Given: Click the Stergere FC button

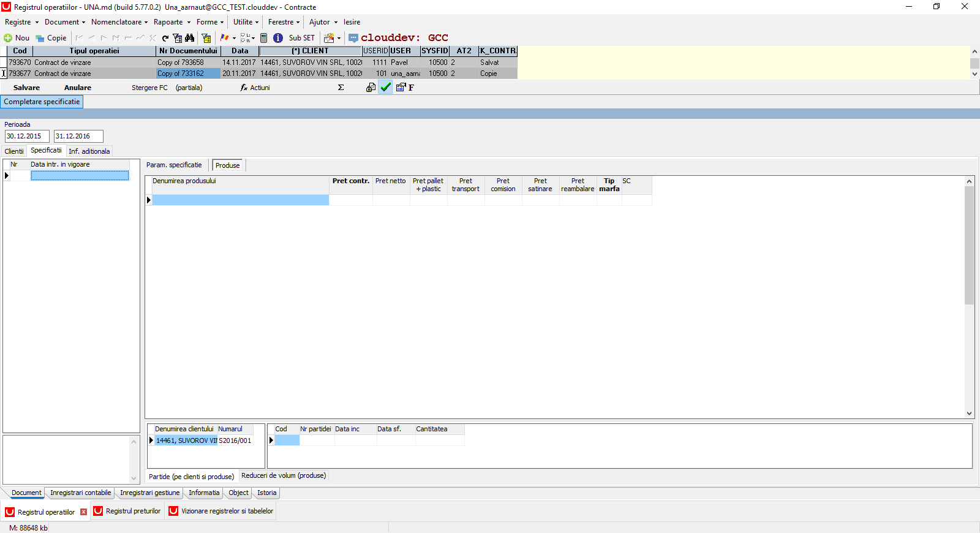Looking at the screenshot, I should (149, 88).
